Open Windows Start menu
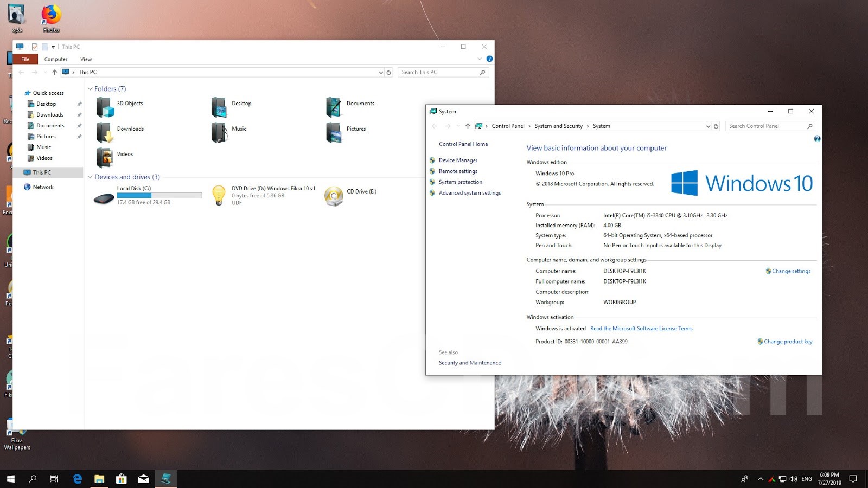This screenshot has width=868, height=488. [11, 479]
